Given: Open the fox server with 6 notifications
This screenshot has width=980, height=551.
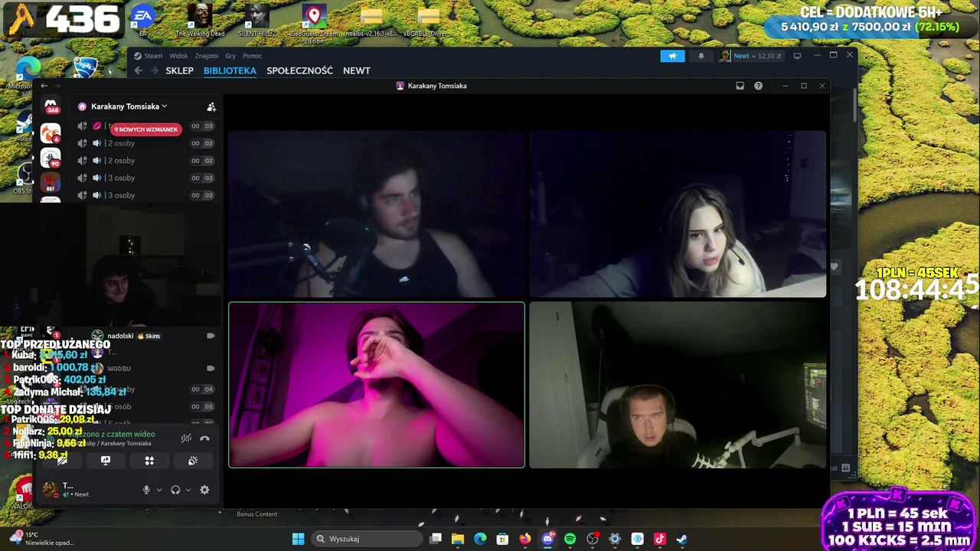Looking at the screenshot, I should coord(51,133).
